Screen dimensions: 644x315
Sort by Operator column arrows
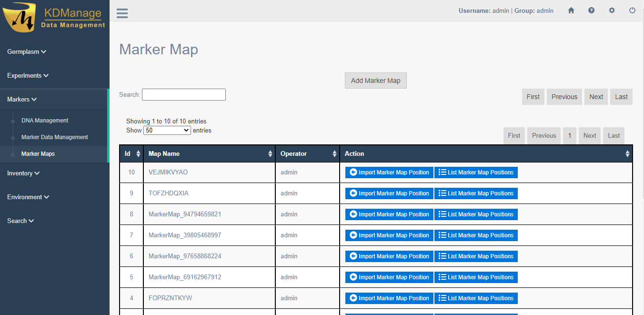334,154
